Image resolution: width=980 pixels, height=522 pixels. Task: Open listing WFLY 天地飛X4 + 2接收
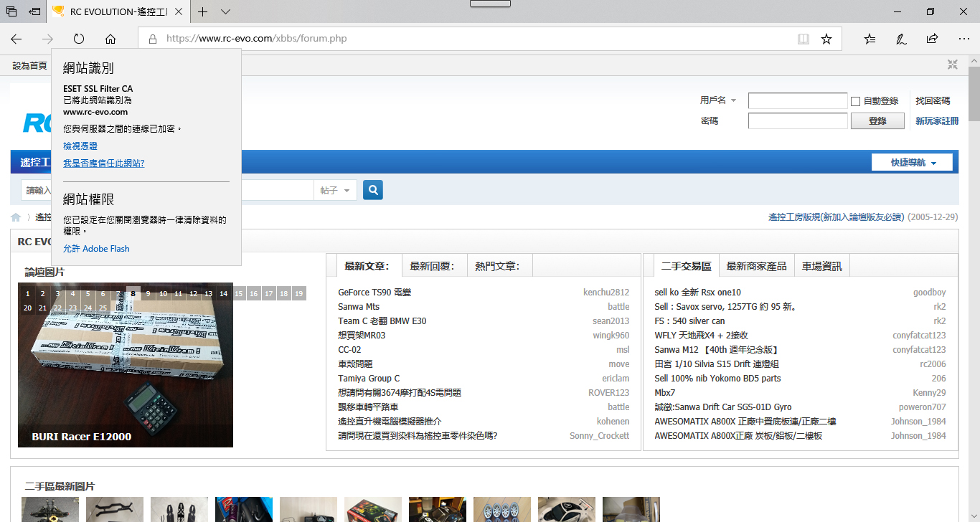click(701, 335)
